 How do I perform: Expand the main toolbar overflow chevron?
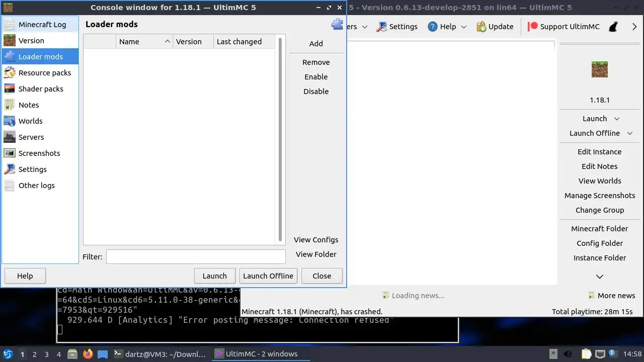(634, 27)
